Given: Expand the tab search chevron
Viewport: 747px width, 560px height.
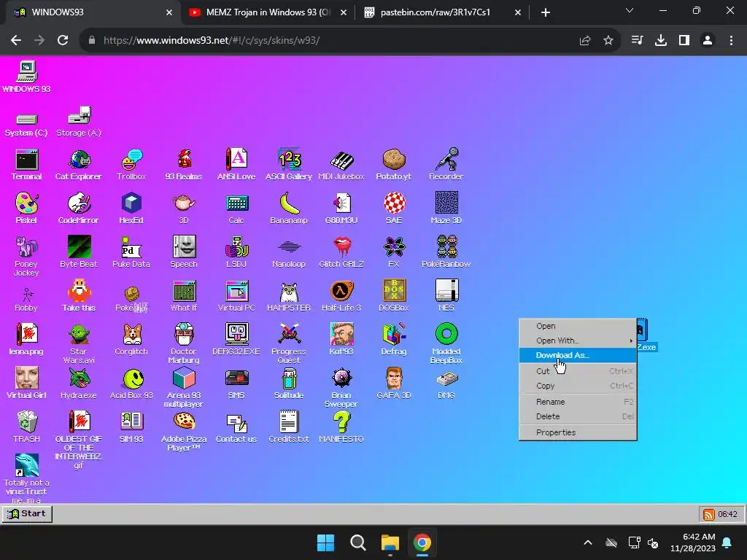Looking at the screenshot, I should (630, 10).
